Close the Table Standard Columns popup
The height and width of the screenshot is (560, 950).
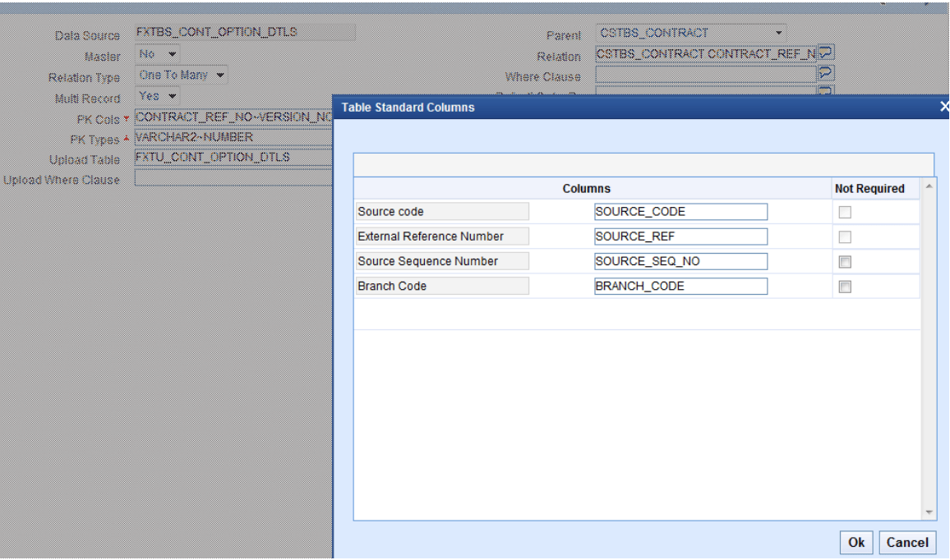944,108
